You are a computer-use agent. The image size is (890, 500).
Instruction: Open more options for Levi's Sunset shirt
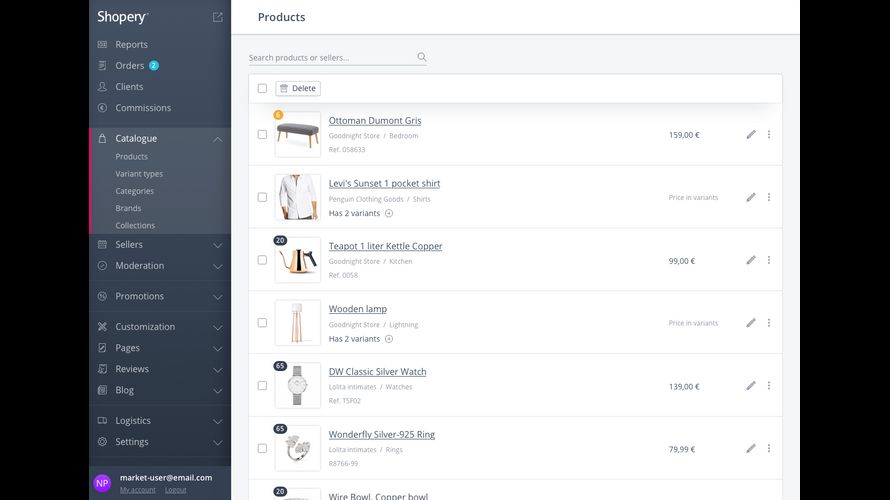[769, 197]
